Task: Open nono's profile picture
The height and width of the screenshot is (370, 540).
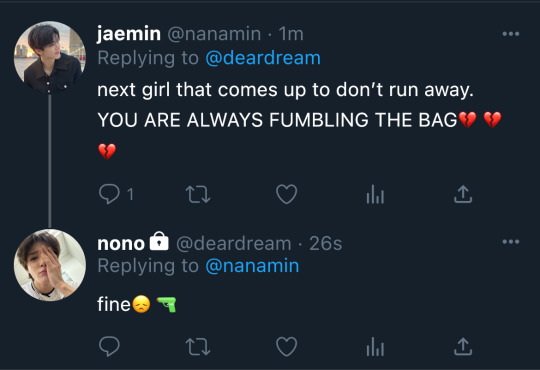Action: 50,265
